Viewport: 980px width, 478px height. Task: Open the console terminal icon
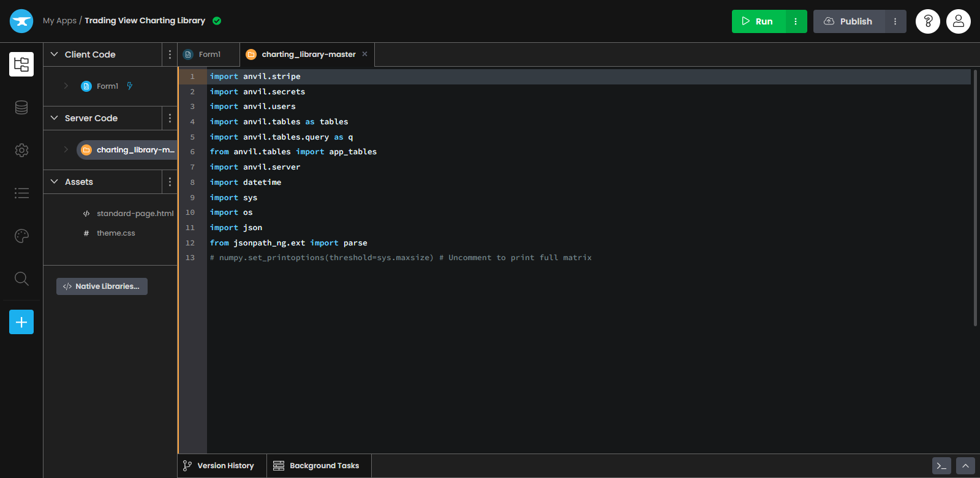(x=942, y=466)
